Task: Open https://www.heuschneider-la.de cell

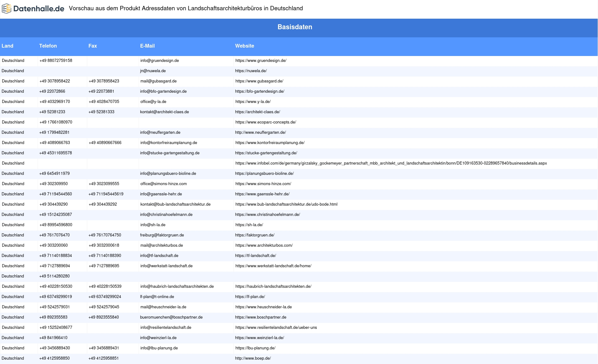Action: [x=263, y=307]
